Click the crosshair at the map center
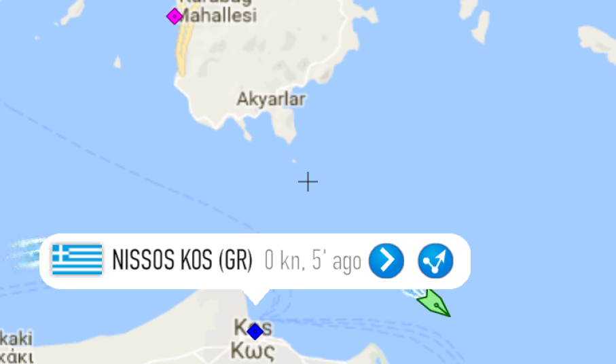 (x=308, y=182)
